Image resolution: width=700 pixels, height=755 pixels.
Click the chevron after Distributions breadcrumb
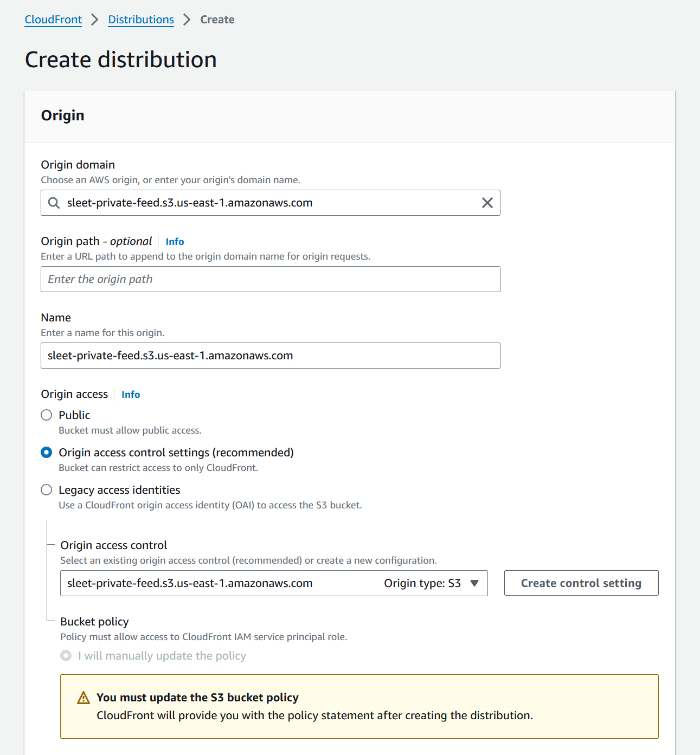(x=187, y=20)
